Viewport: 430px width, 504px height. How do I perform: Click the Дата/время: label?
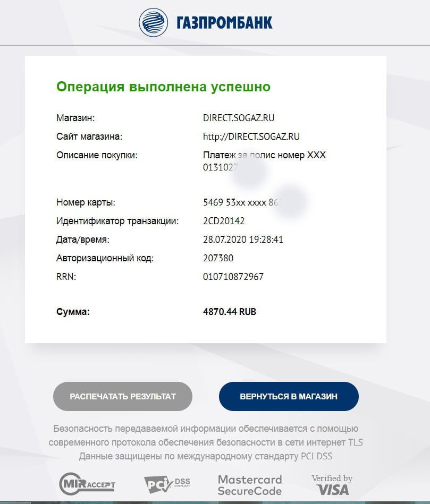[x=83, y=240]
